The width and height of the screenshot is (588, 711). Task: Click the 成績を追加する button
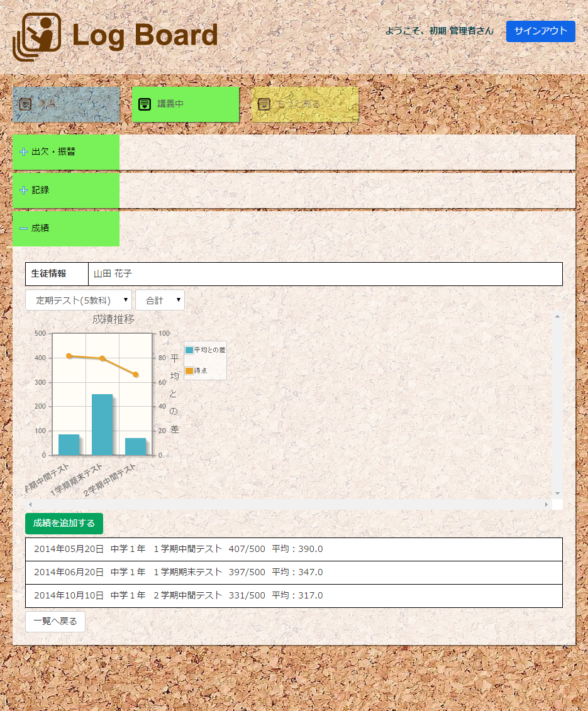tap(64, 523)
